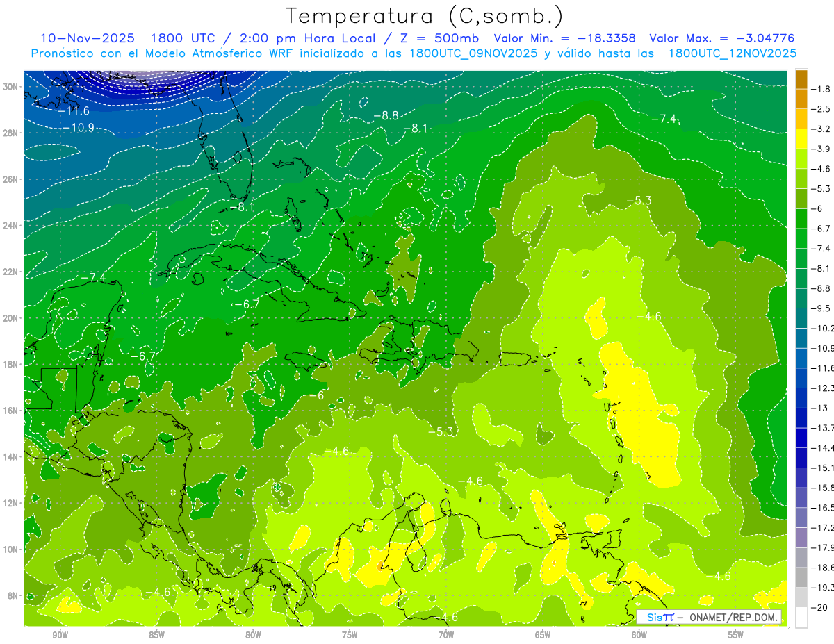This screenshot has width=834, height=644.
Task: Select the "Valor Max. = -3.04776" value
Action: 721,38
